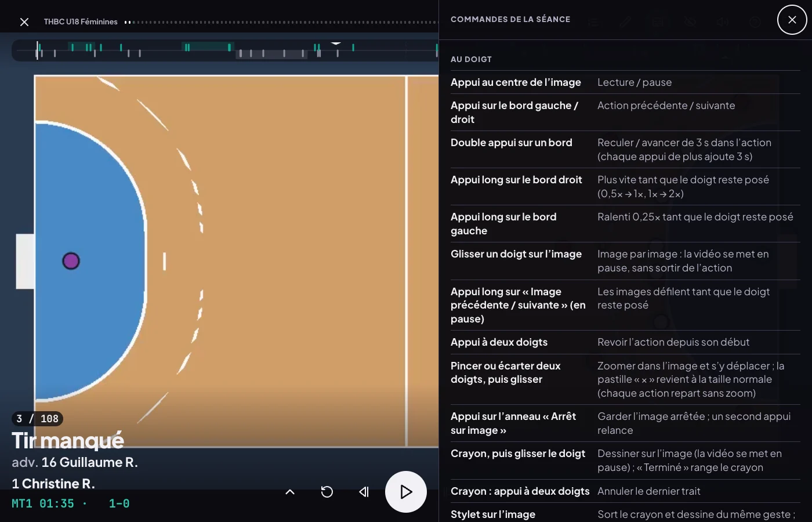The width and height of the screenshot is (812, 522).
Task: Click the "1-0" score
Action: pyautogui.click(x=119, y=503)
